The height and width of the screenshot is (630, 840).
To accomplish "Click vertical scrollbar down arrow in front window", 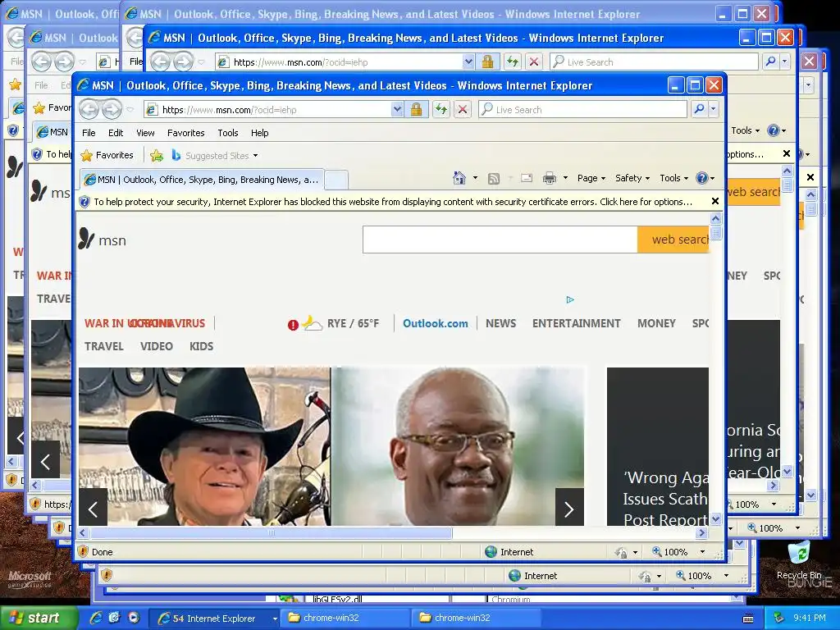I will pyautogui.click(x=715, y=518).
